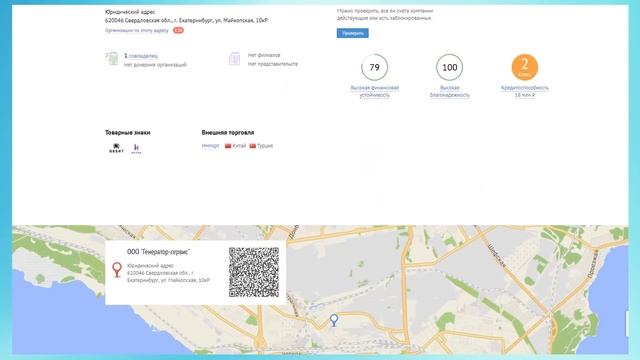This screenshot has width=640, height=360.
Task: Click the ООО "Генератор-сервис" title on map card
Action: (158, 252)
